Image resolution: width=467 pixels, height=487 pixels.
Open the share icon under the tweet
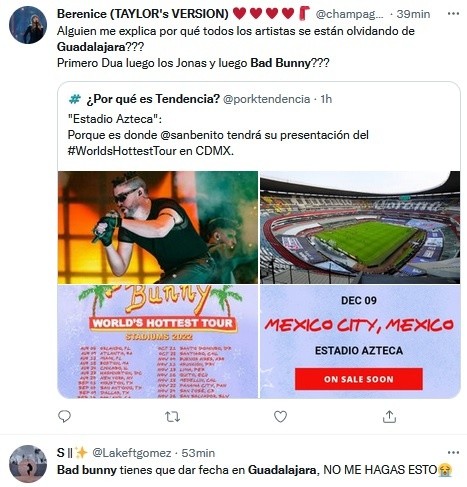pos(389,417)
